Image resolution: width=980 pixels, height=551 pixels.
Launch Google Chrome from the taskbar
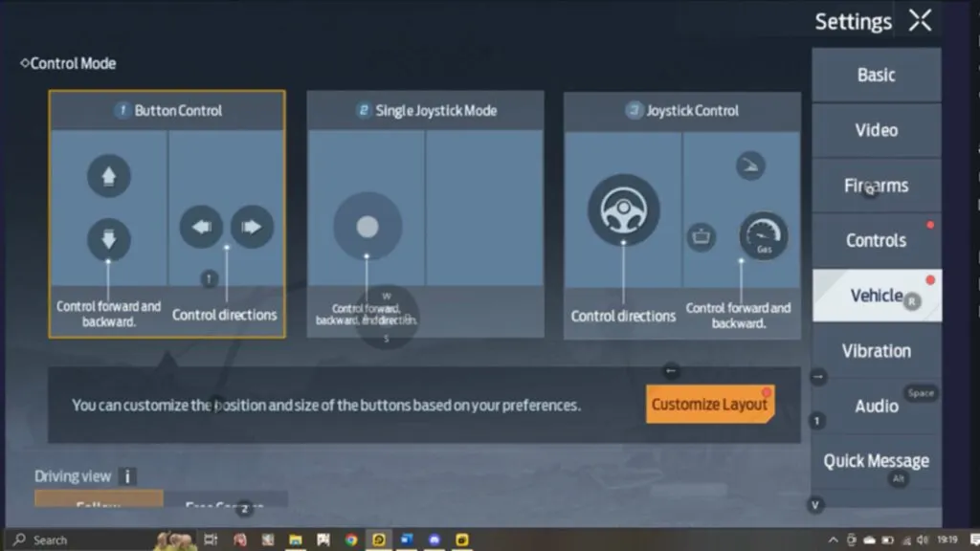[x=351, y=540]
